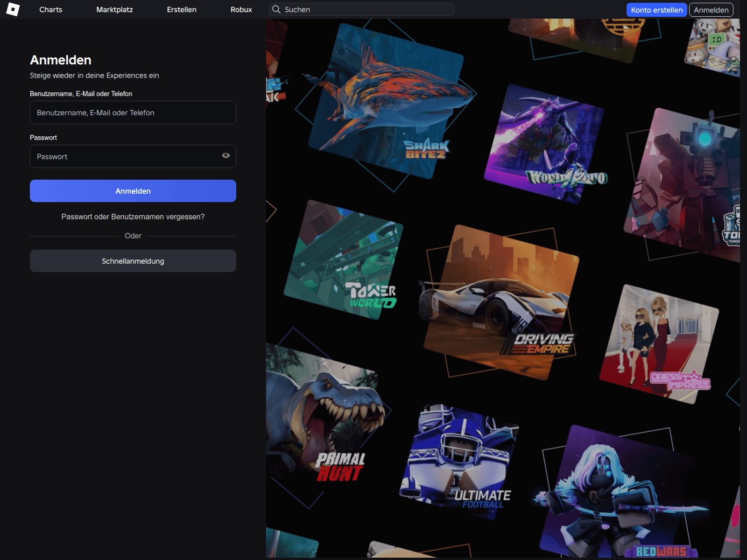
Task: Choose the Schnellanmeldung button
Action: pos(133,261)
